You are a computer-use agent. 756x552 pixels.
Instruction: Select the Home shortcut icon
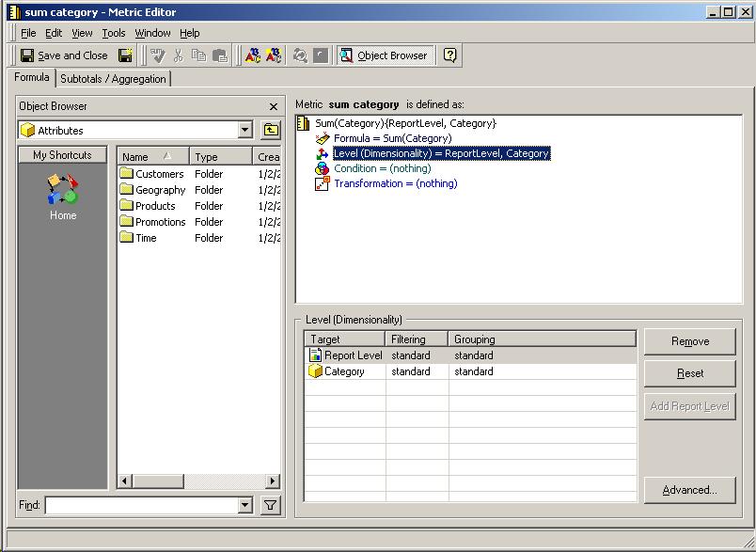pyautogui.click(x=62, y=195)
